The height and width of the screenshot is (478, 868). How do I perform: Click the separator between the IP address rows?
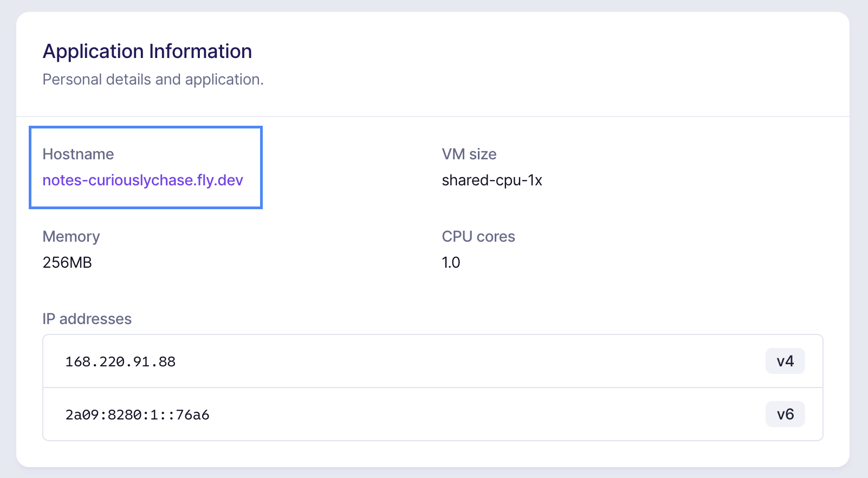tap(433, 387)
